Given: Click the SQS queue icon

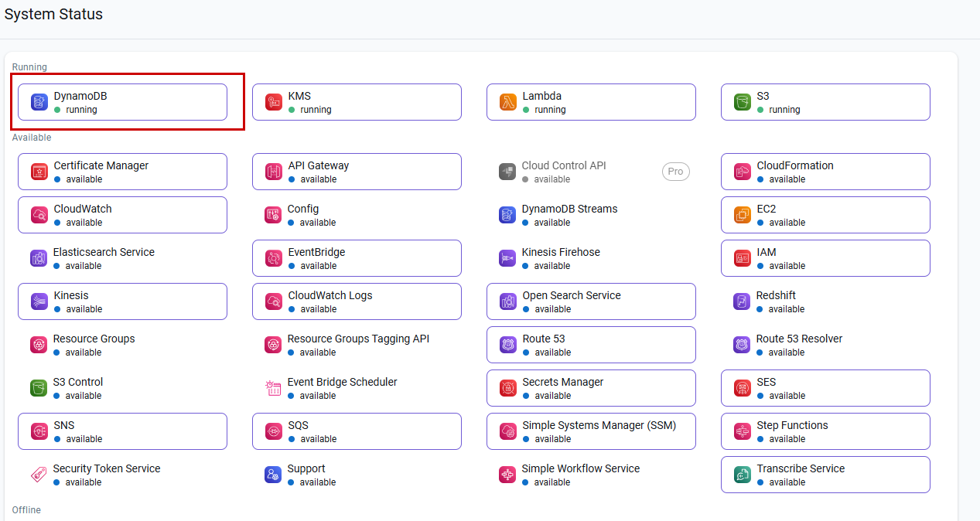Looking at the screenshot, I should tap(274, 431).
